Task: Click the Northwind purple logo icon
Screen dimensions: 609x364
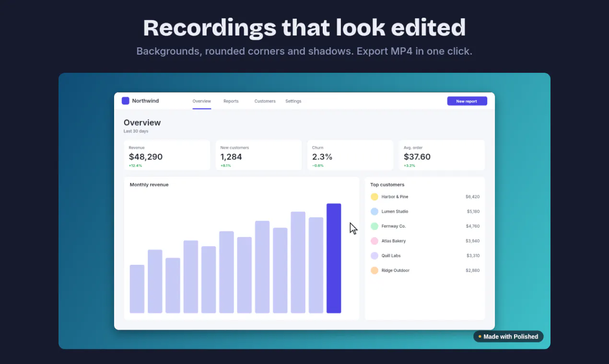Action: pos(125,101)
